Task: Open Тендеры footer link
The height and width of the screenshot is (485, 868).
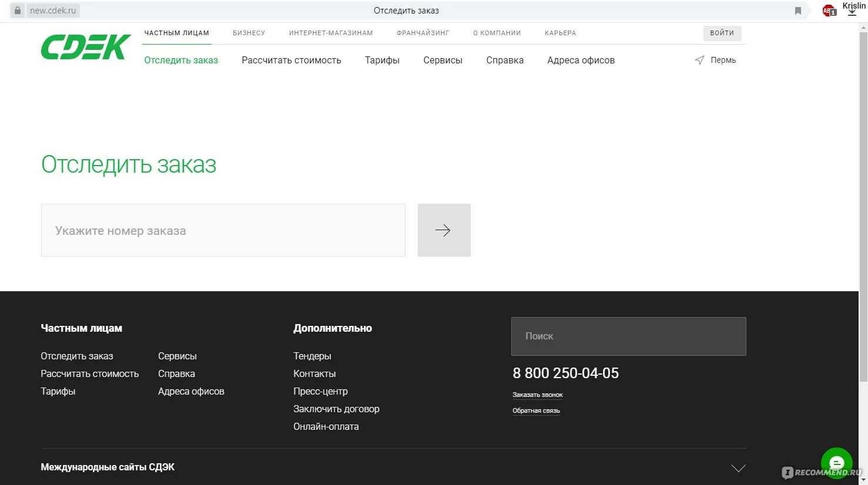Action: [x=312, y=356]
